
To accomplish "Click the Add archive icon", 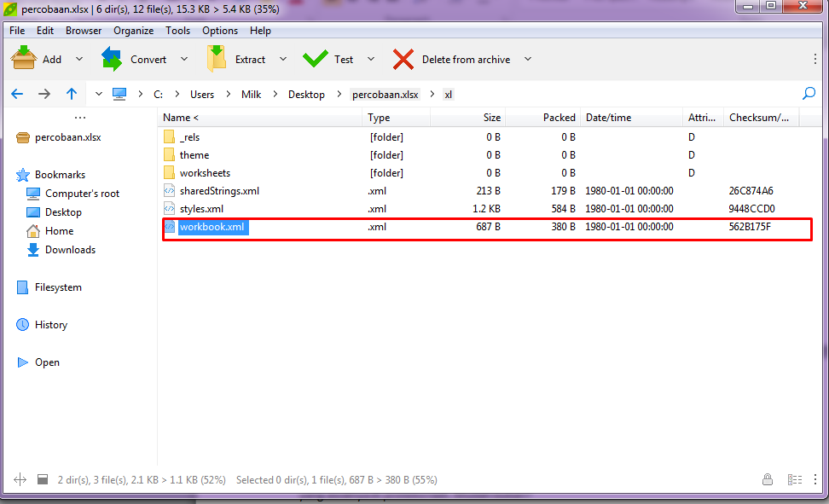I will (24, 58).
